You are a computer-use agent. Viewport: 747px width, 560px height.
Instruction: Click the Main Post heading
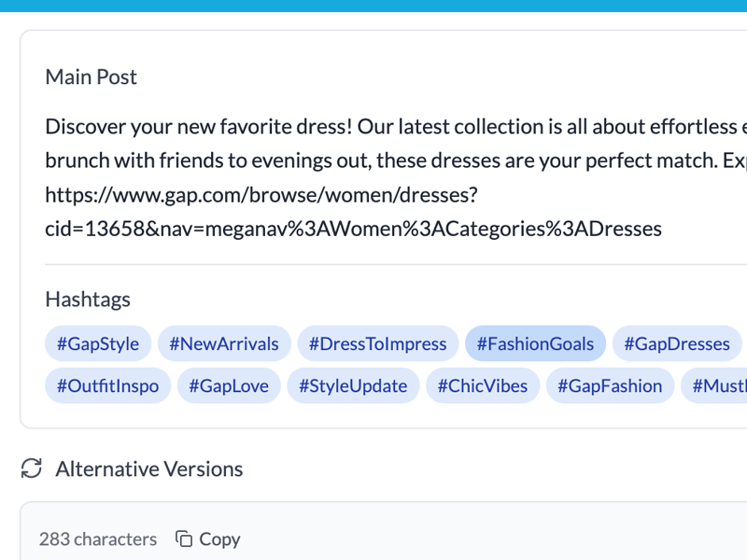click(91, 77)
